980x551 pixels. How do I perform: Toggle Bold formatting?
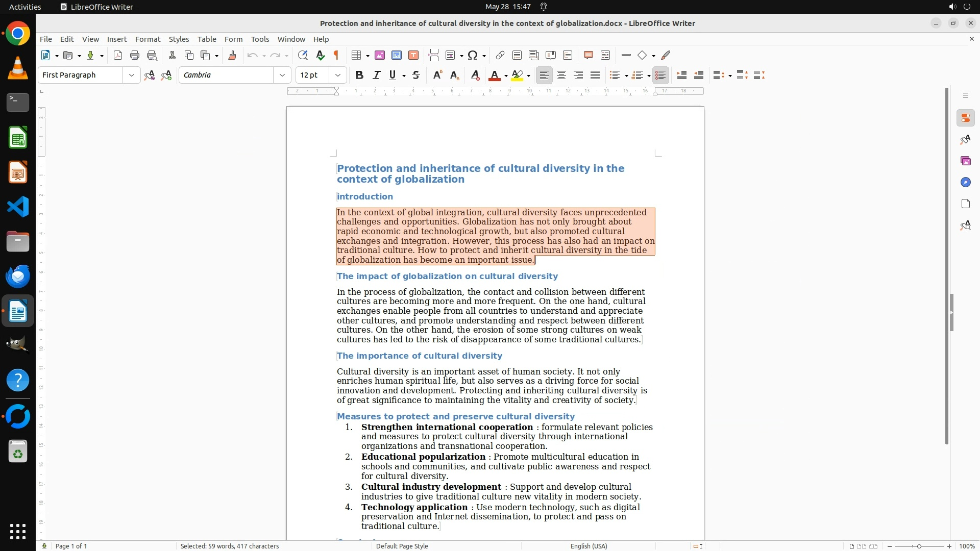(359, 75)
